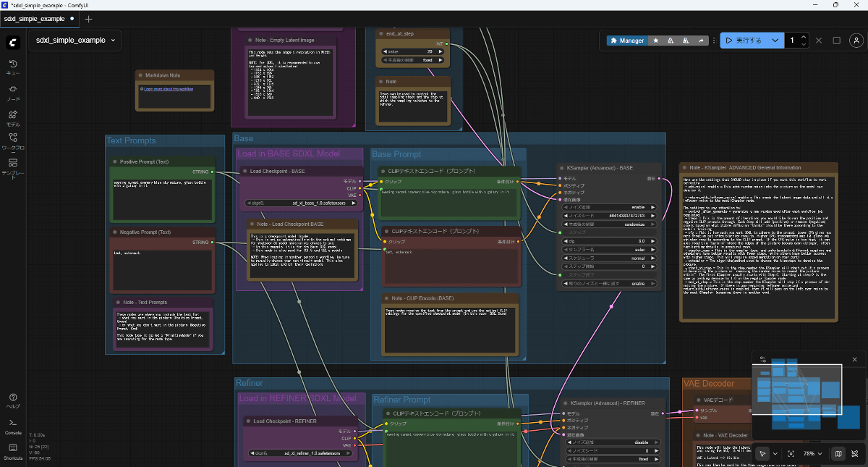
Task: Open the run button options chevron
Action: tap(775, 41)
